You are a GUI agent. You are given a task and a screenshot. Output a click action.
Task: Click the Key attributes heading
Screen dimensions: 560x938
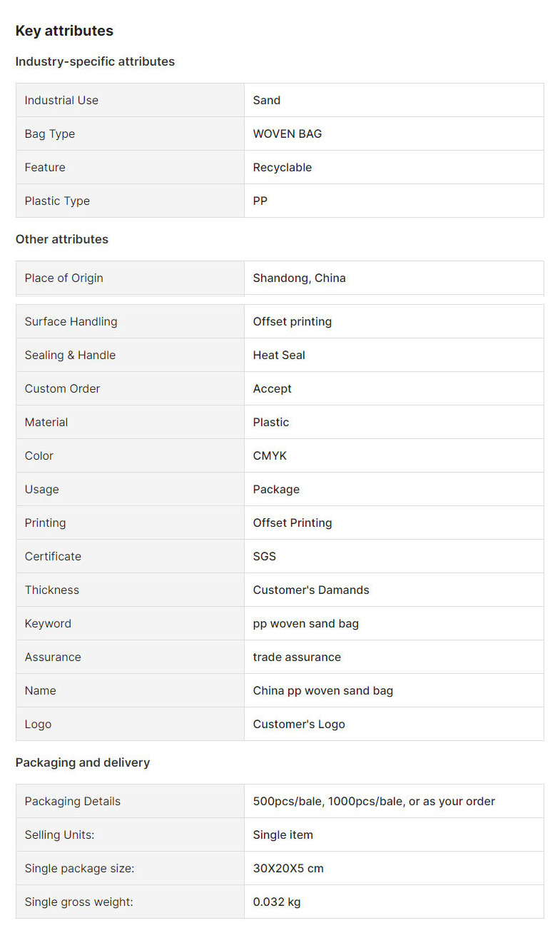tap(64, 31)
